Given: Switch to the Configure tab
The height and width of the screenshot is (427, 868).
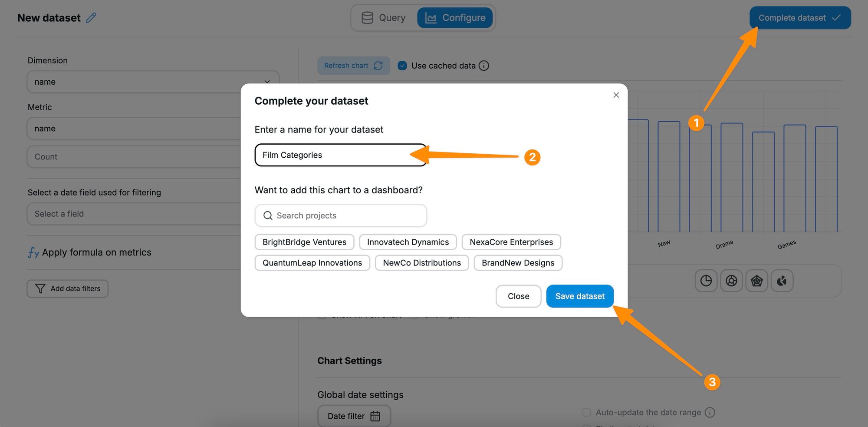Looking at the screenshot, I should point(455,18).
